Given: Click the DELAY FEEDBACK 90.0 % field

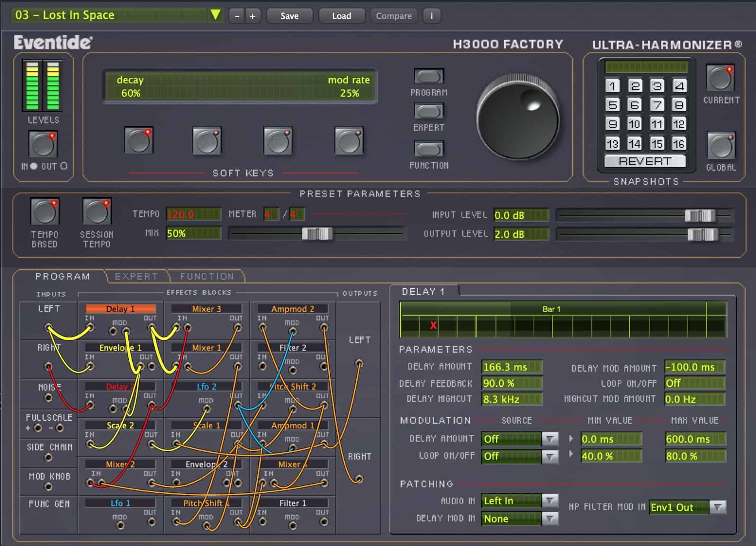Looking at the screenshot, I should point(512,383).
